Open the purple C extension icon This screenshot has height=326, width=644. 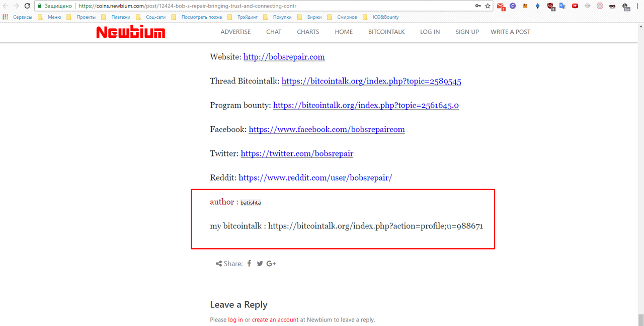(x=513, y=6)
